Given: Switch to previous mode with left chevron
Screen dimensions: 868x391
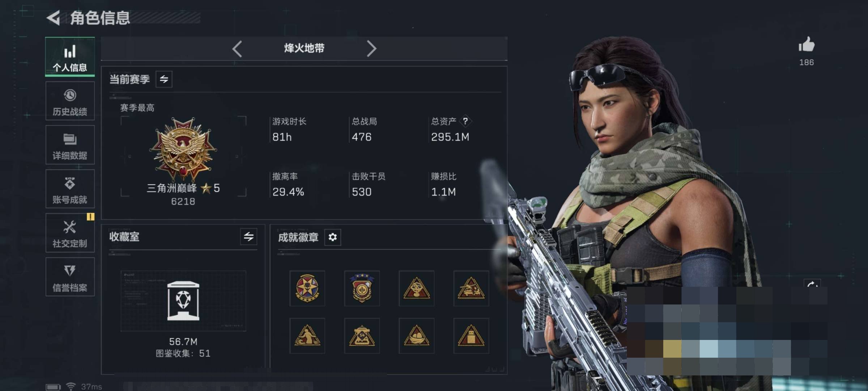Looking at the screenshot, I should click(x=237, y=49).
